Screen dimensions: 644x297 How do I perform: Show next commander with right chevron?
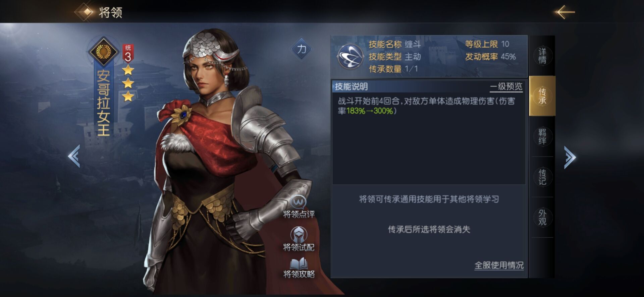[x=570, y=157]
